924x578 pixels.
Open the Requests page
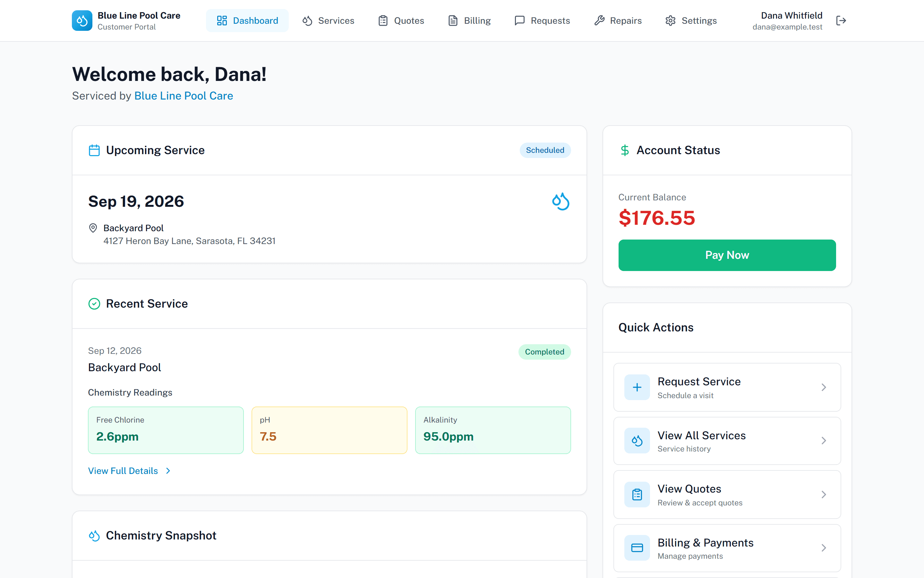click(x=542, y=21)
